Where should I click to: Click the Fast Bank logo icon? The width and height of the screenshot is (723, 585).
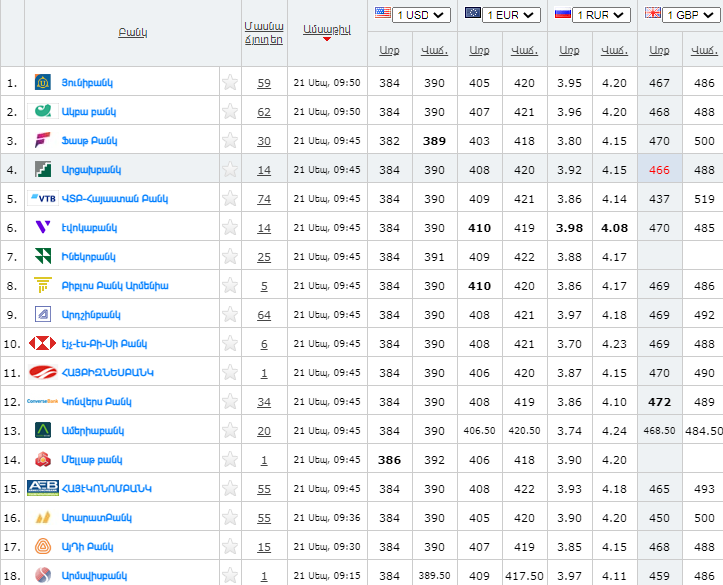pos(43,140)
